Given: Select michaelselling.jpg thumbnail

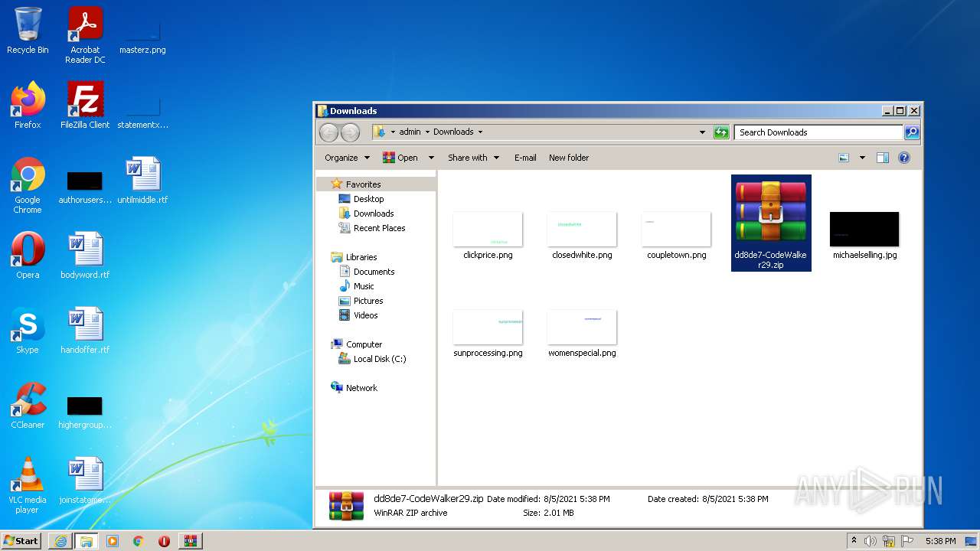Looking at the screenshot, I should (864, 236).
